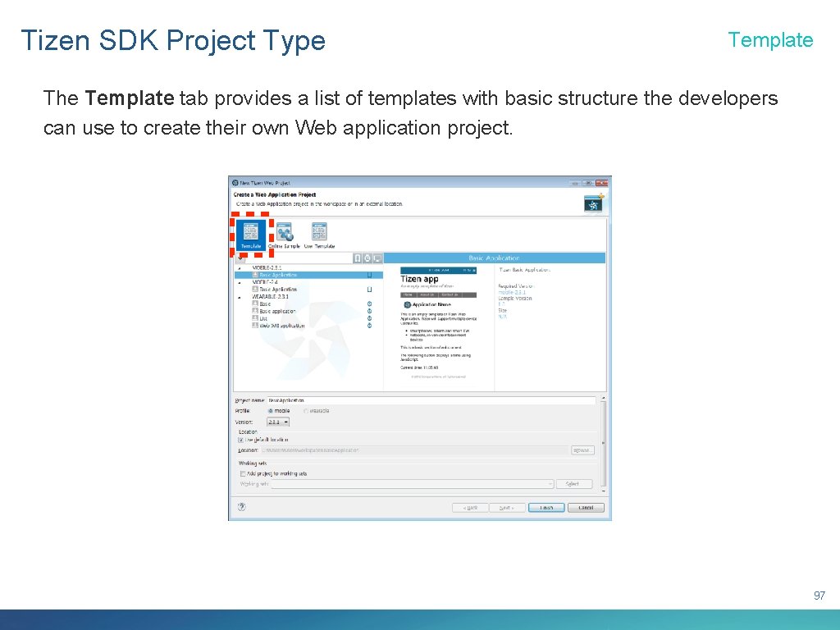This screenshot has height=630, width=840.
Task: Open the Help question mark icon
Action: 242,506
